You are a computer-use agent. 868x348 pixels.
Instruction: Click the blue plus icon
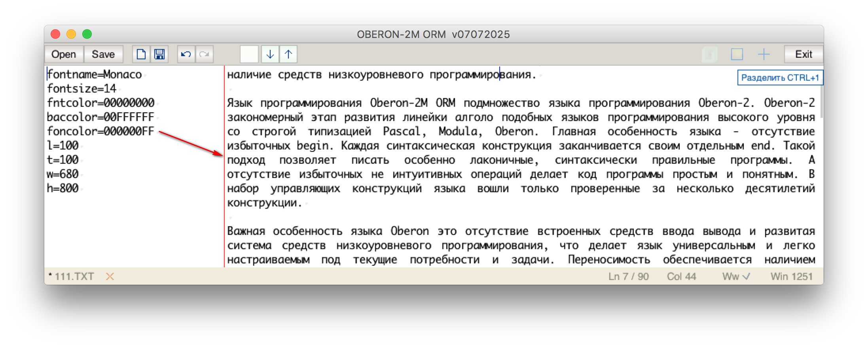click(764, 54)
